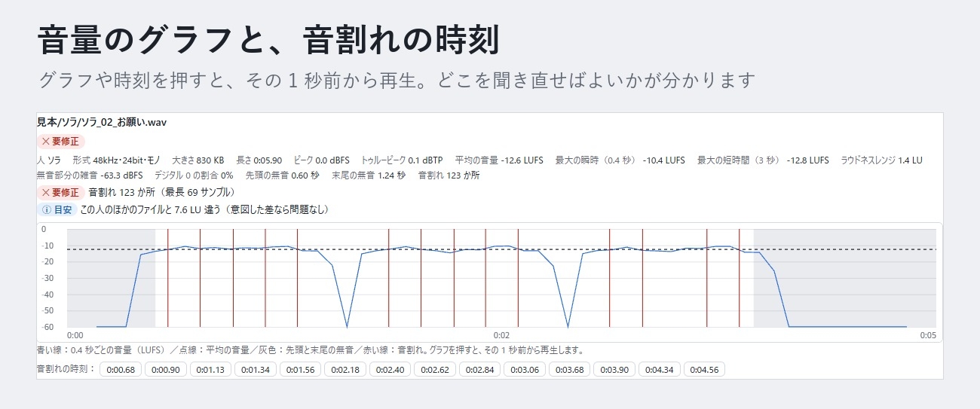Select the 0:01.13 clipping timestamp

click(x=210, y=369)
